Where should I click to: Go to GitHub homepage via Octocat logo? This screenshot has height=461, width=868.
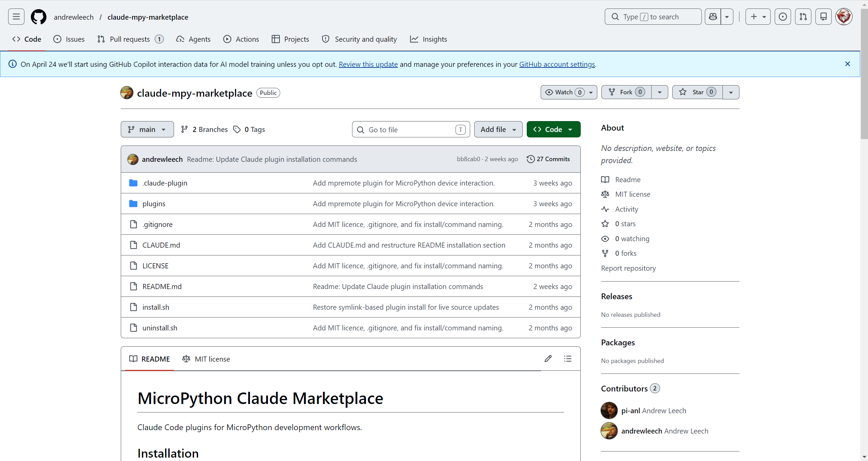click(39, 17)
